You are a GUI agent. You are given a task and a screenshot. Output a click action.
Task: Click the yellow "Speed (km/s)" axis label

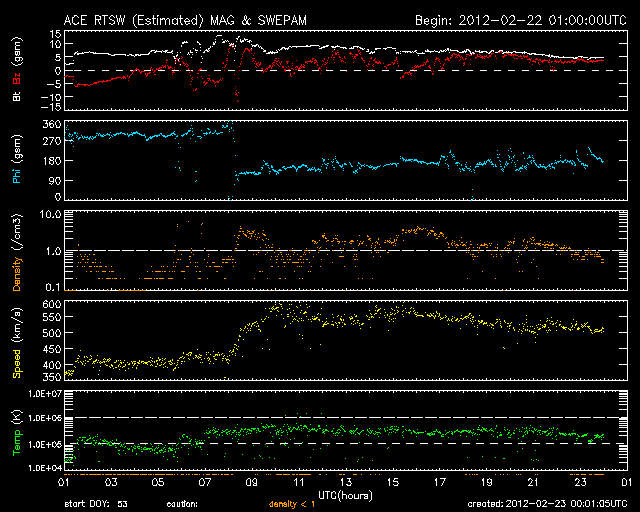(x=17, y=343)
